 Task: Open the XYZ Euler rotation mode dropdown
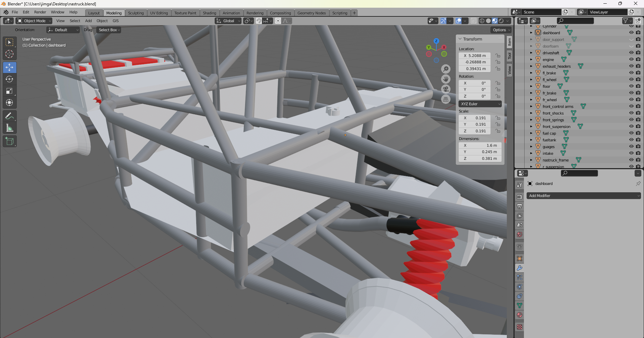pos(480,104)
